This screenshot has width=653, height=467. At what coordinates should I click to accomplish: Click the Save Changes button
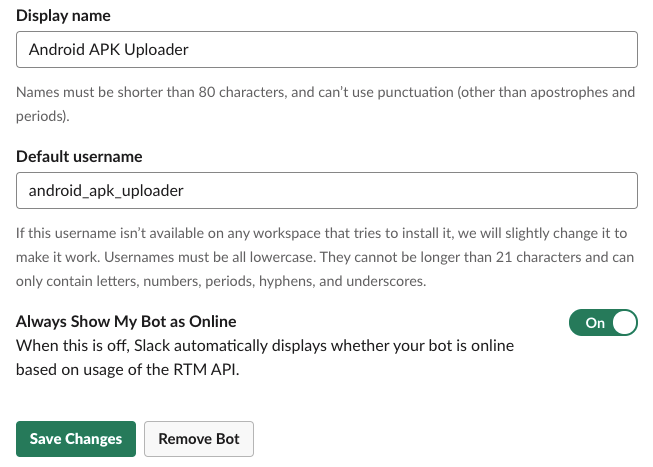[x=76, y=439]
